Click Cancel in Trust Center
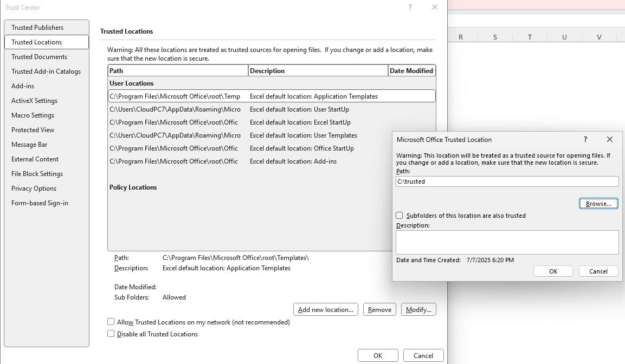This screenshot has width=625, height=364. coord(423,356)
